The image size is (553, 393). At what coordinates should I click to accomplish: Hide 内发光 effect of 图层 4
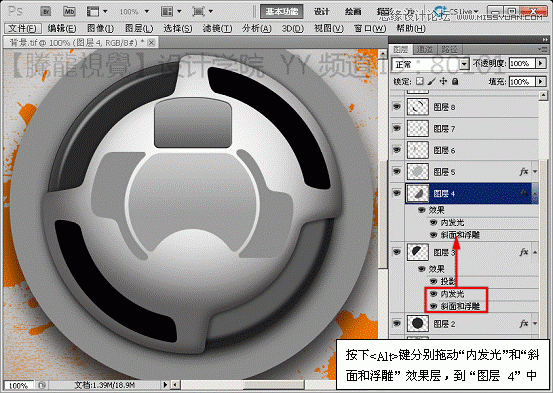pyautogui.click(x=433, y=223)
